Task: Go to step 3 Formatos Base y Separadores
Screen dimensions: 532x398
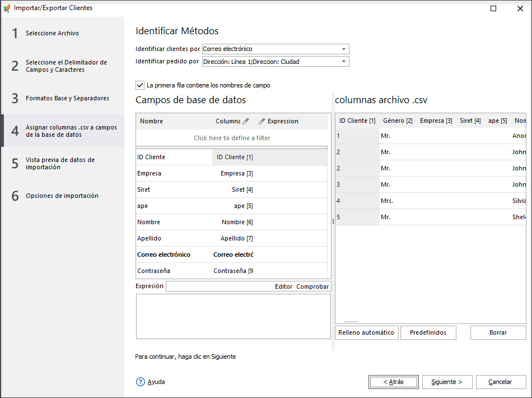Action: [62, 98]
